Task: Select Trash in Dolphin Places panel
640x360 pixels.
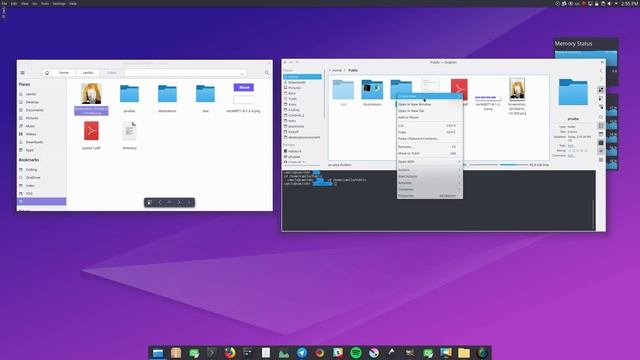Action: point(302,99)
